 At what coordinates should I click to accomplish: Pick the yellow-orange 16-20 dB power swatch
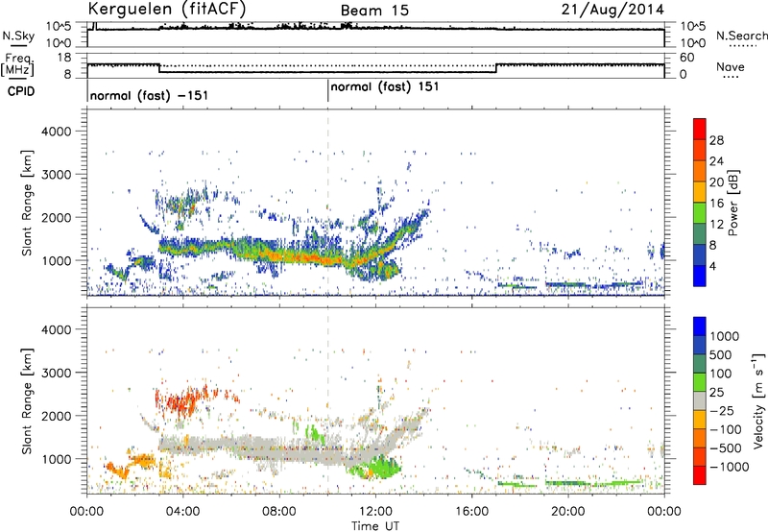click(x=700, y=192)
